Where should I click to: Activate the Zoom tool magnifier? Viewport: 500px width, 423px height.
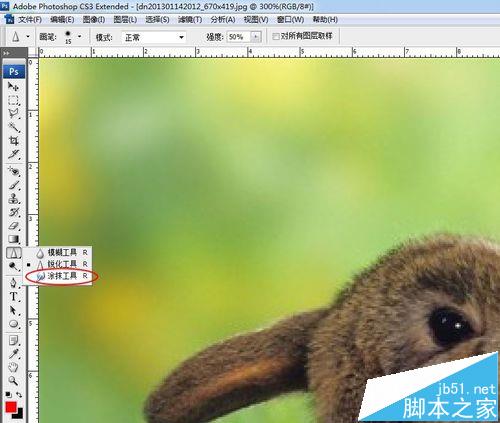(x=13, y=380)
